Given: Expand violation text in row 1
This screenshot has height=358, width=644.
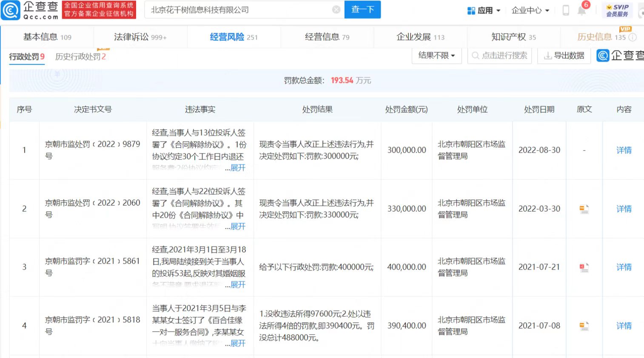Looking at the screenshot, I should tap(237, 168).
